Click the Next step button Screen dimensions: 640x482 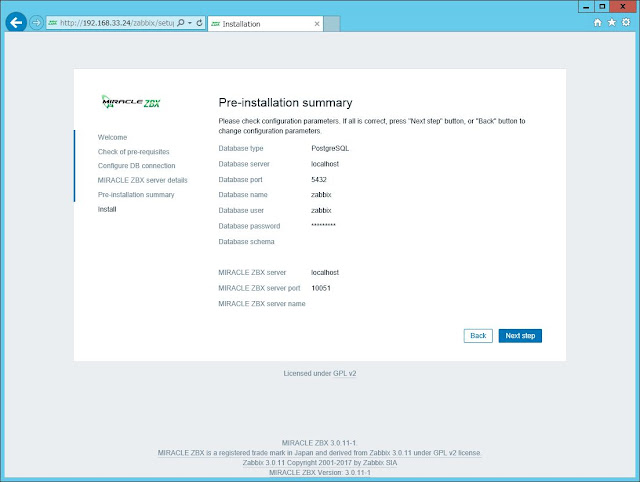(520, 336)
